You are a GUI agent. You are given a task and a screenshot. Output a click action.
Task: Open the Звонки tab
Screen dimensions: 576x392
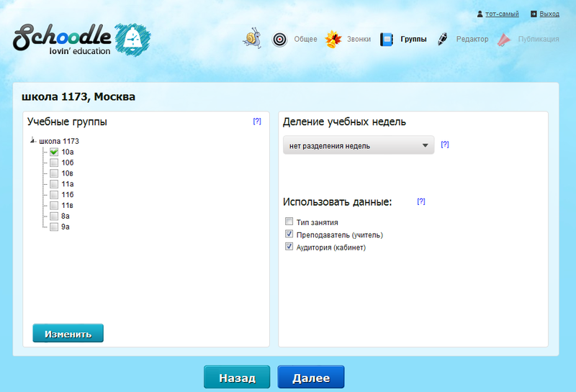click(359, 39)
